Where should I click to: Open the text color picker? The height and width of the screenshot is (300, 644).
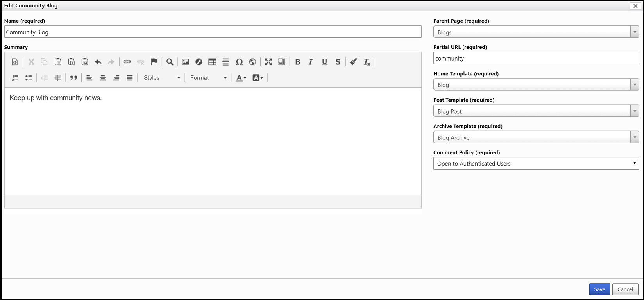click(x=241, y=78)
